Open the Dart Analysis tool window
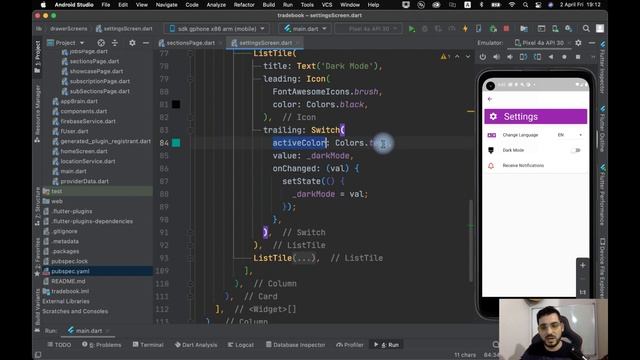This screenshot has height=360, width=640. click(x=196, y=345)
